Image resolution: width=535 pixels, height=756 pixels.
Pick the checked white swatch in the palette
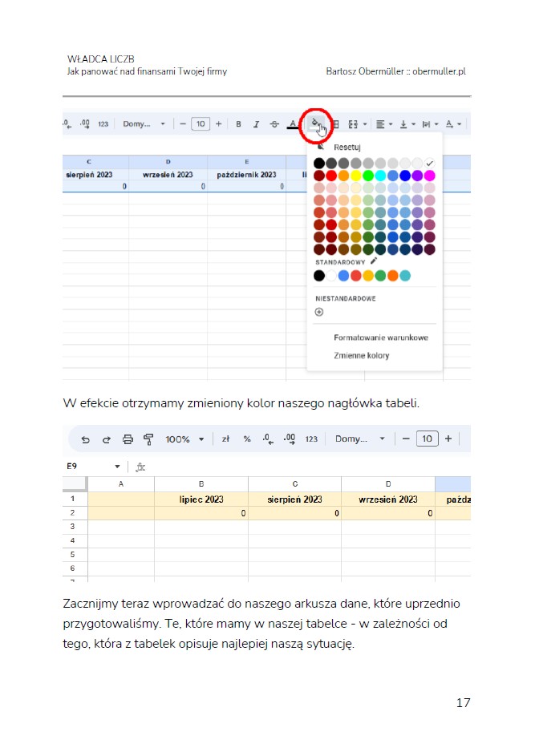tap(429, 163)
